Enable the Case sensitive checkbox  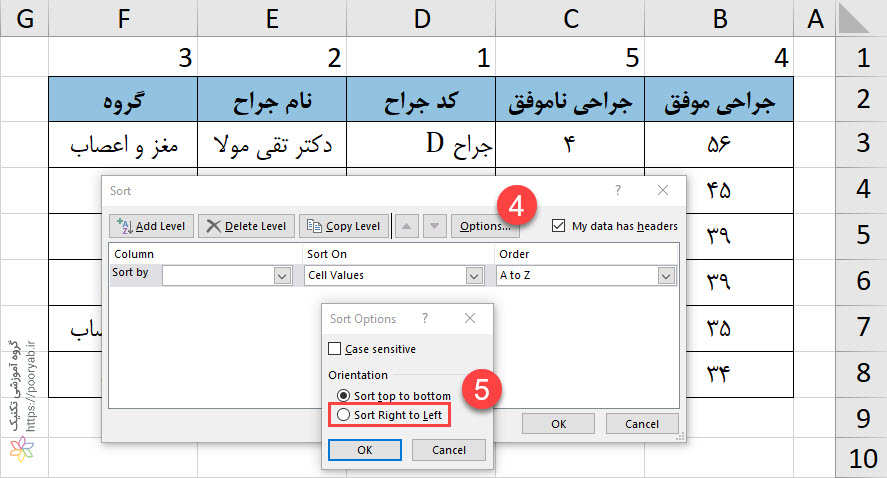point(334,348)
